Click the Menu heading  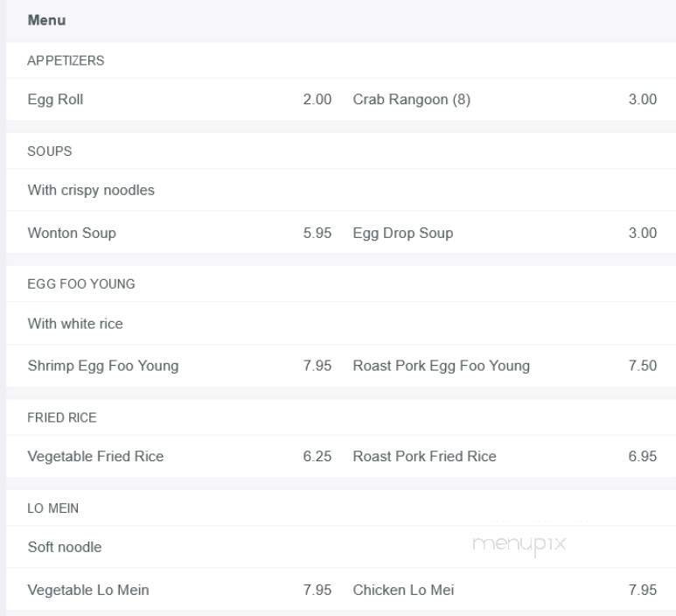46,20
